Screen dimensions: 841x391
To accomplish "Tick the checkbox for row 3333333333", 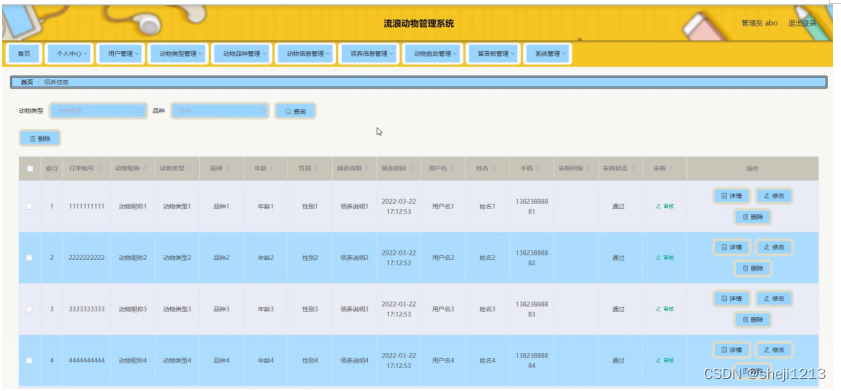I will coord(29,309).
